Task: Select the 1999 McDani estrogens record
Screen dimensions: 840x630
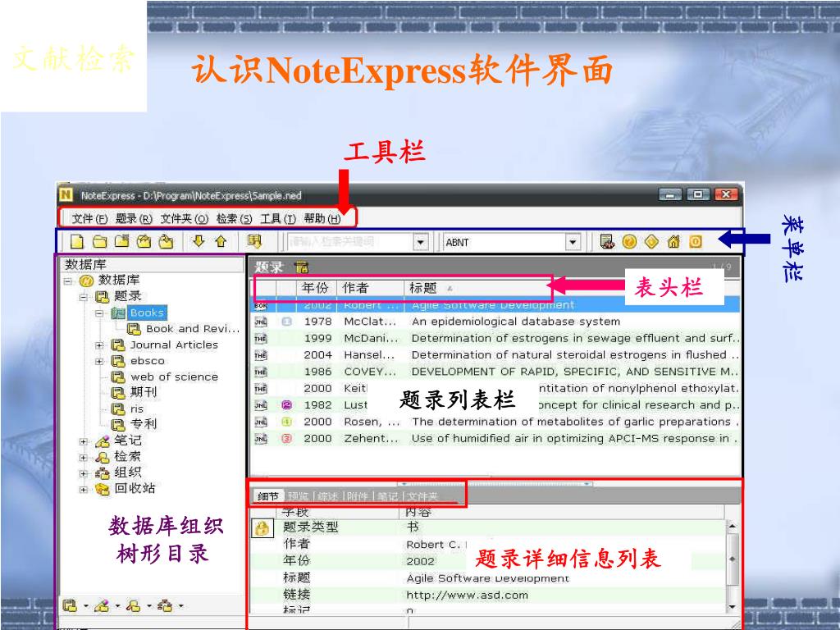Action: 496,338
